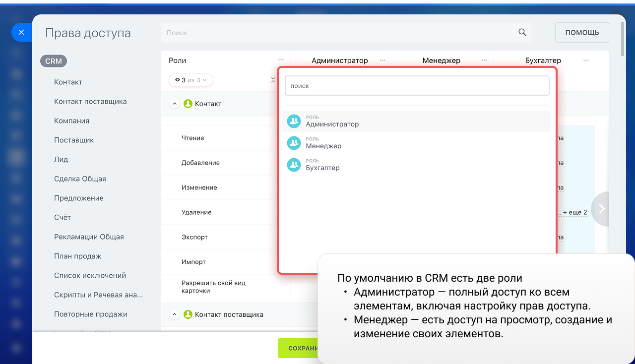Select the Администратор role icon in the popup
635x364 pixels.
click(x=294, y=121)
